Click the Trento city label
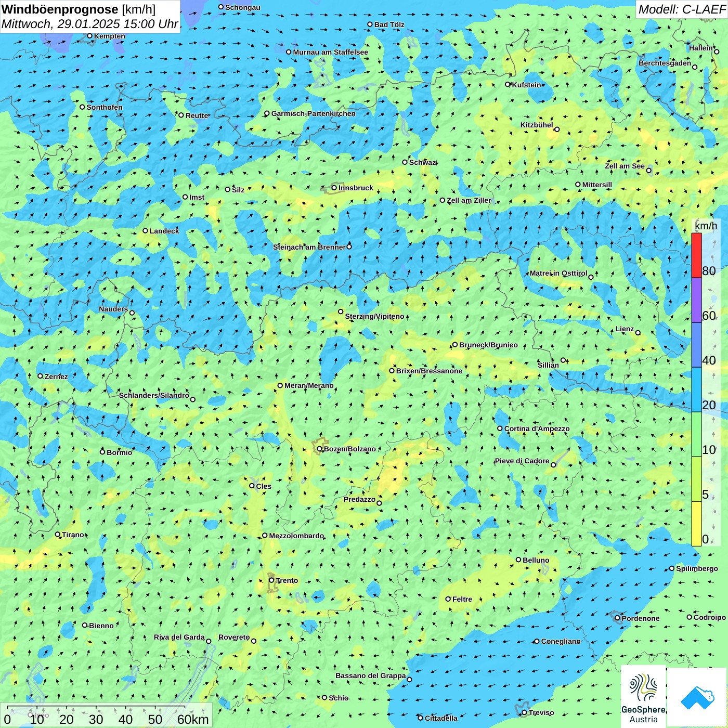 point(287,580)
